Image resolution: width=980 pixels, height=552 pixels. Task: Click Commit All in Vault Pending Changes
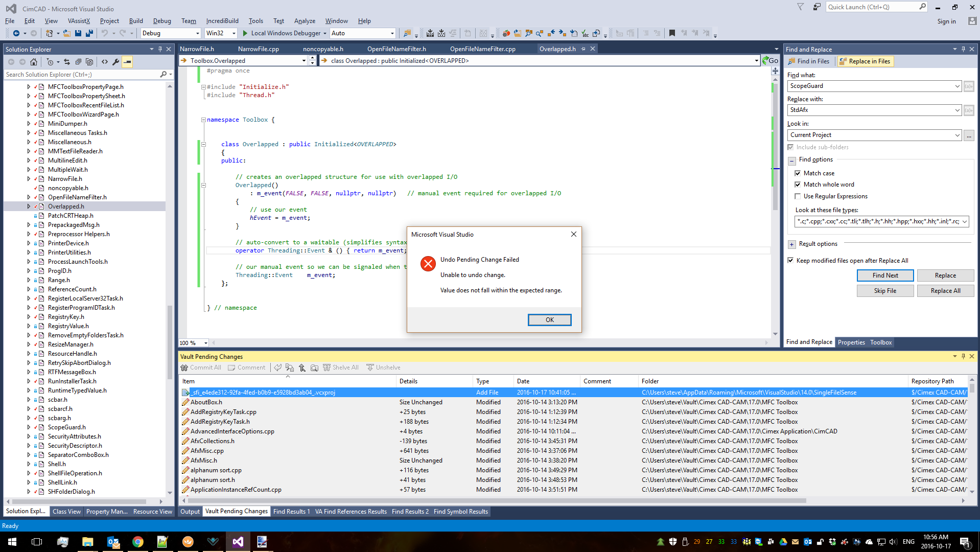pos(201,367)
